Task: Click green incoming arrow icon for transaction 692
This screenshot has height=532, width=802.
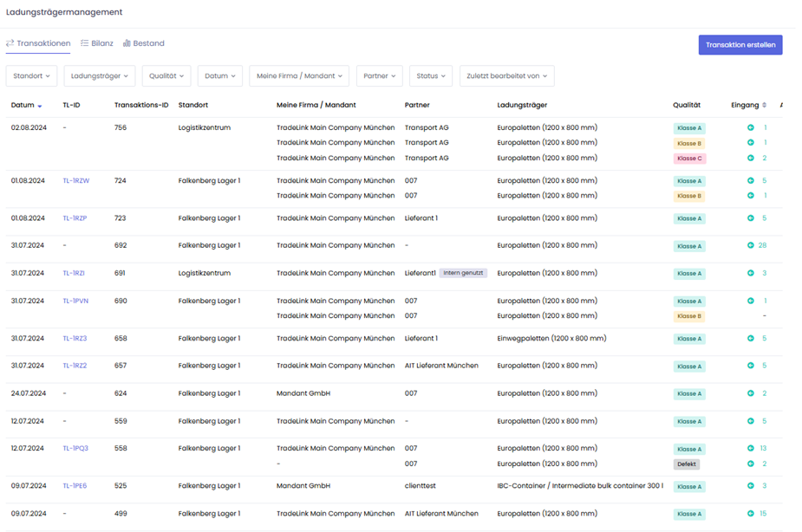Action: pos(750,246)
